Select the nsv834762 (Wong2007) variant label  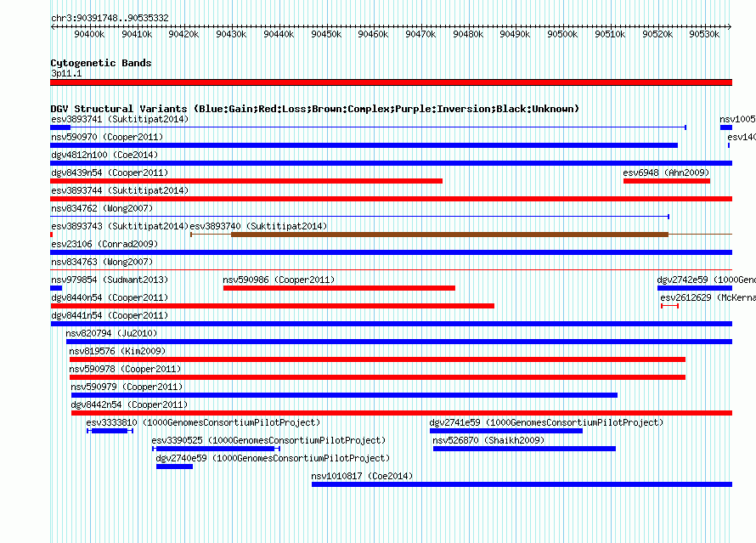(102, 208)
